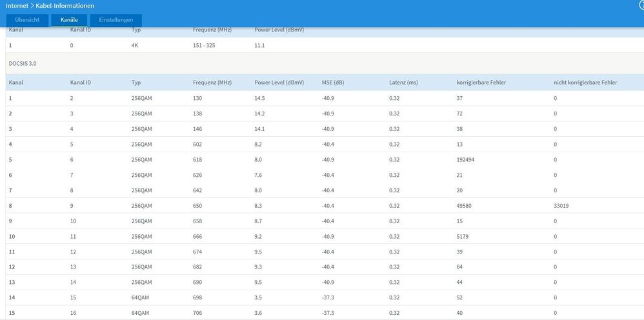
Task: Select the Kanäle tab
Action: point(69,20)
